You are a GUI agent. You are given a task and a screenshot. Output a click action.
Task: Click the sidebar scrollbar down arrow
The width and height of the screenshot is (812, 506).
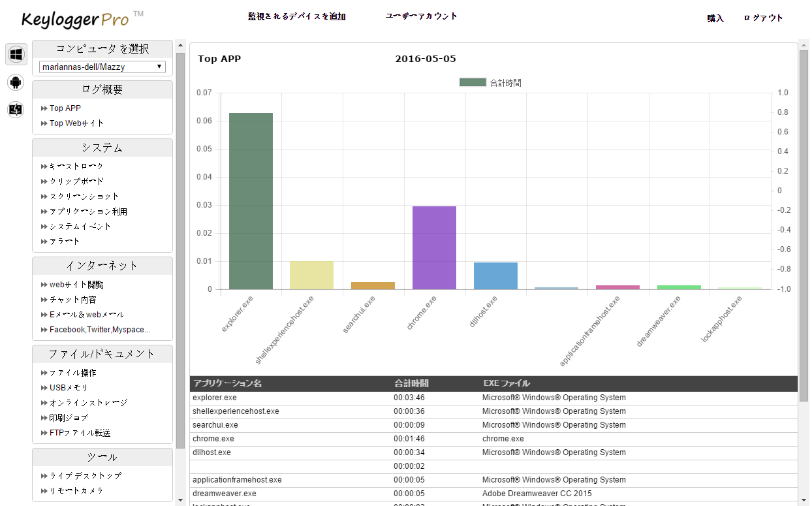click(x=180, y=500)
